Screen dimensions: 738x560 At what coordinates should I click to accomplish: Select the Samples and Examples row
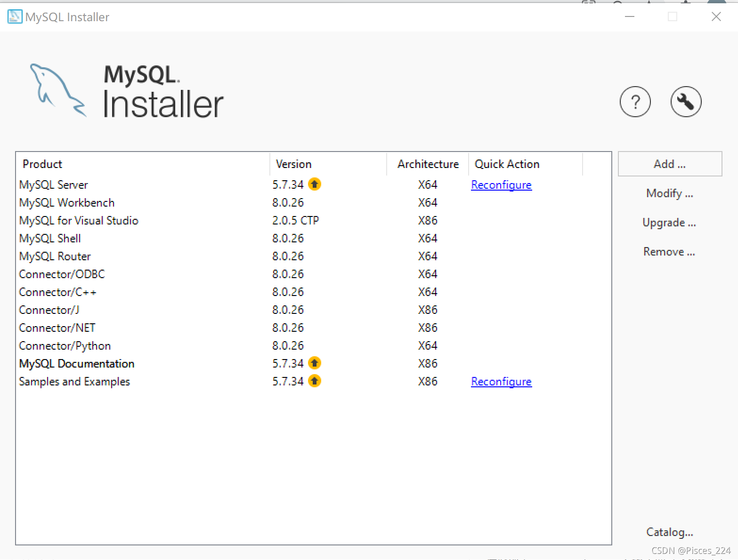pos(313,382)
